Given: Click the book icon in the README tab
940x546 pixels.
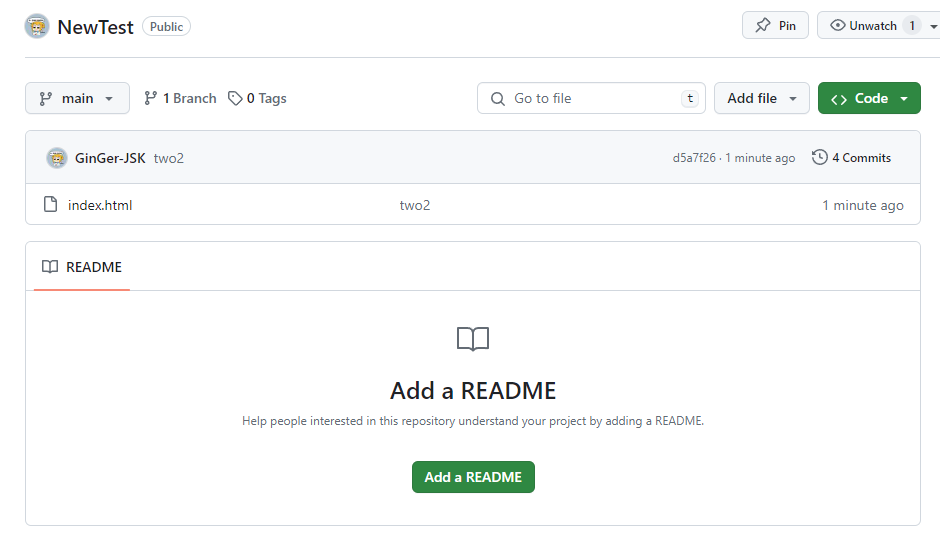Looking at the screenshot, I should (x=50, y=267).
